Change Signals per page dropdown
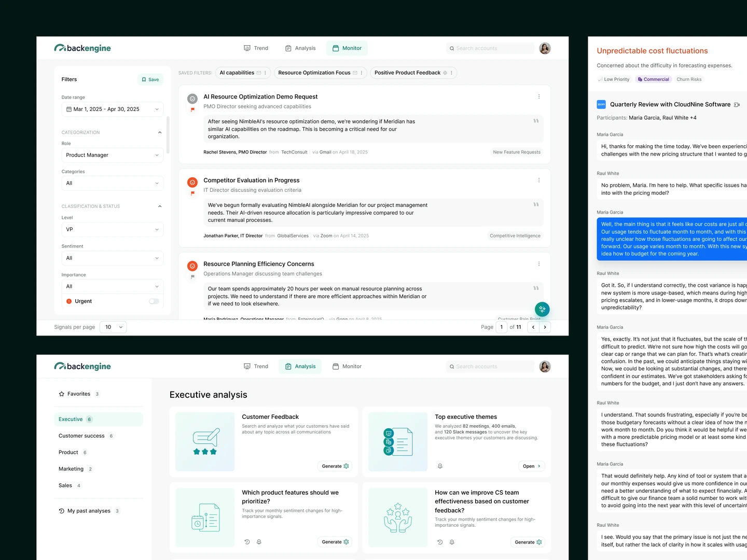 coord(113,327)
